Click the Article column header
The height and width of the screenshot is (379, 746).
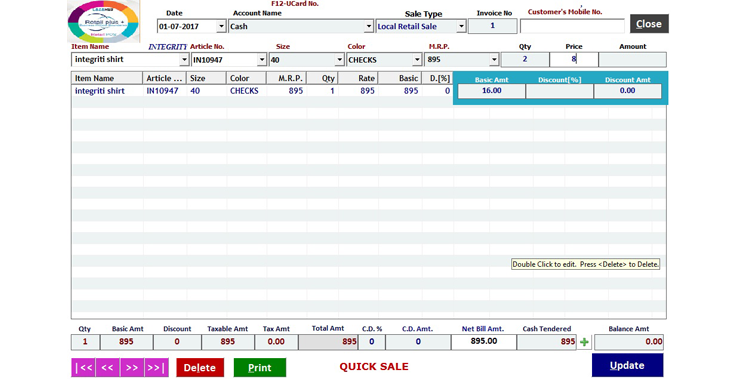pos(165,78)
